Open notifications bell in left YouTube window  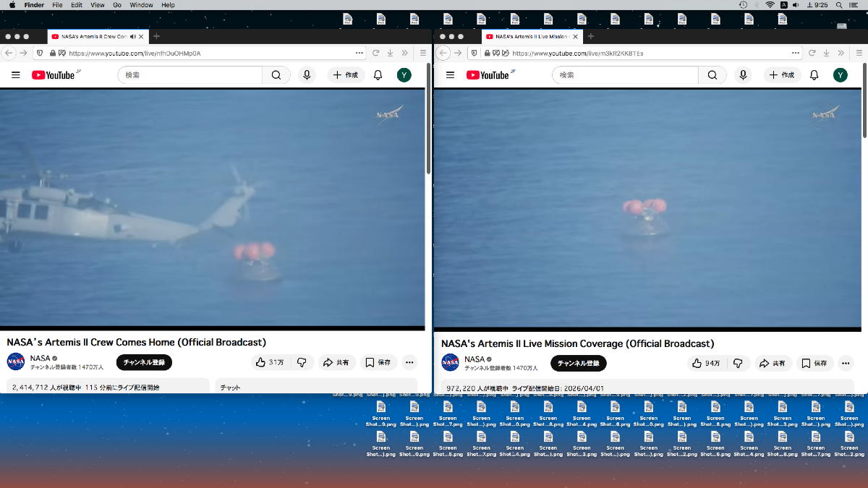[x=378, y=74]
